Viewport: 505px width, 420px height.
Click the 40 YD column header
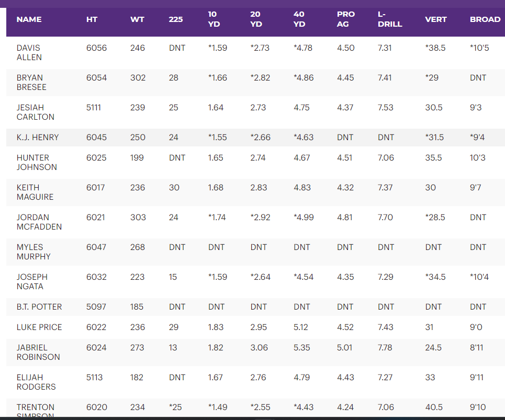[299, 19]
